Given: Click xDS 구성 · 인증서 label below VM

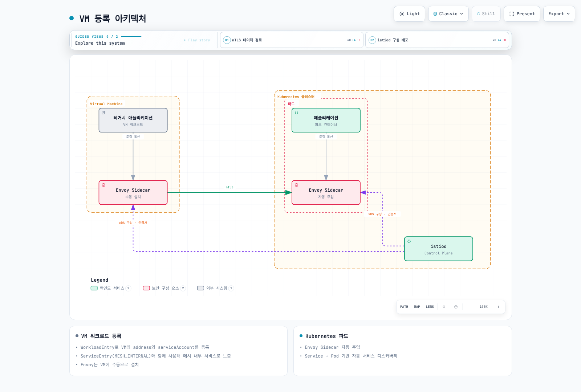Looking at the screenshot, I should [133, 223].
